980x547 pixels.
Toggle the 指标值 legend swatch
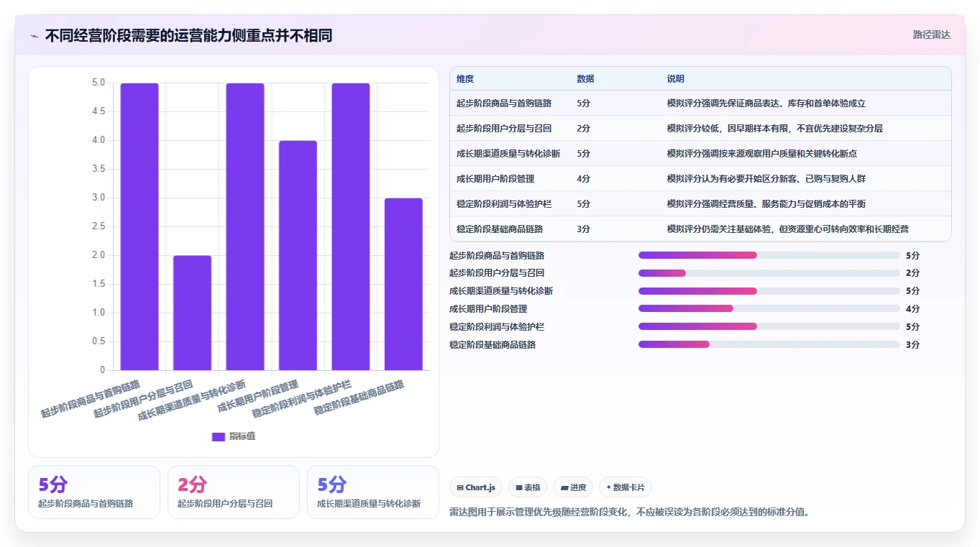coord(219,437)
